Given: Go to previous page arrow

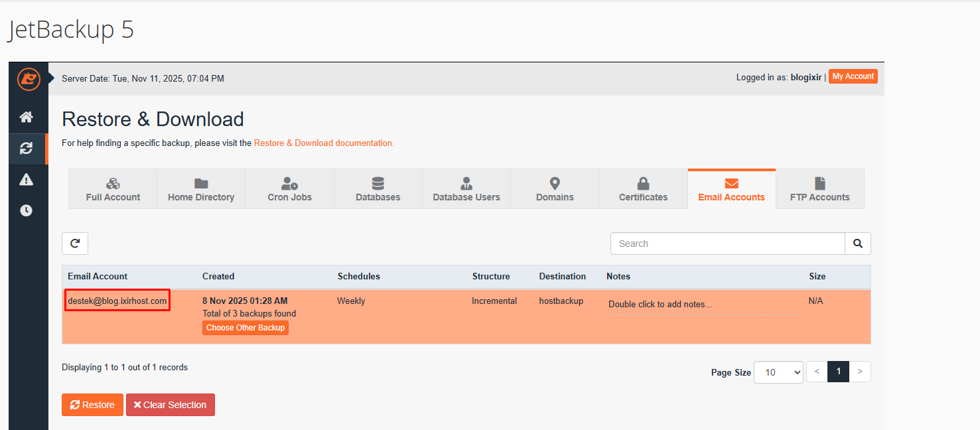Looking at the screenshot, I should 817,372.
